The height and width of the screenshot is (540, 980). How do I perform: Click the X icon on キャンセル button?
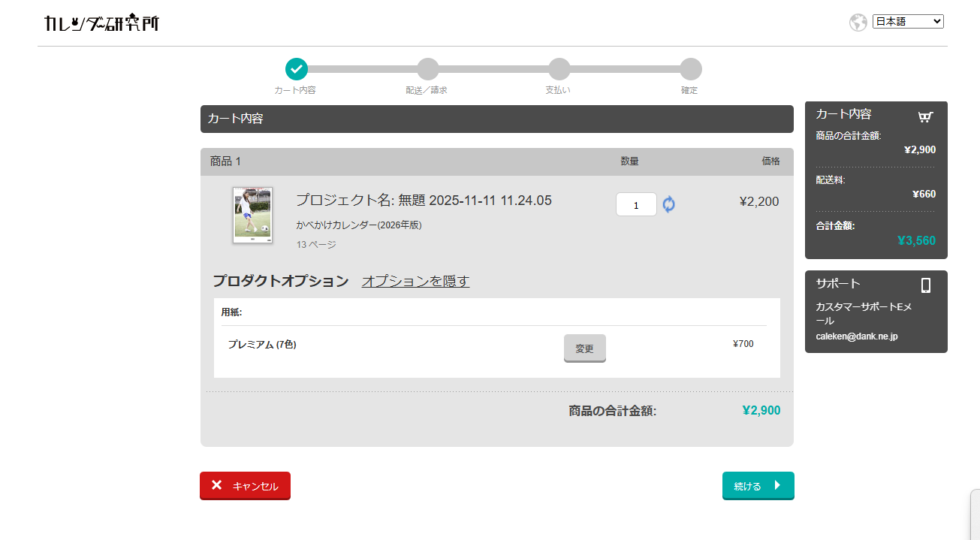[x=217, y=485]
